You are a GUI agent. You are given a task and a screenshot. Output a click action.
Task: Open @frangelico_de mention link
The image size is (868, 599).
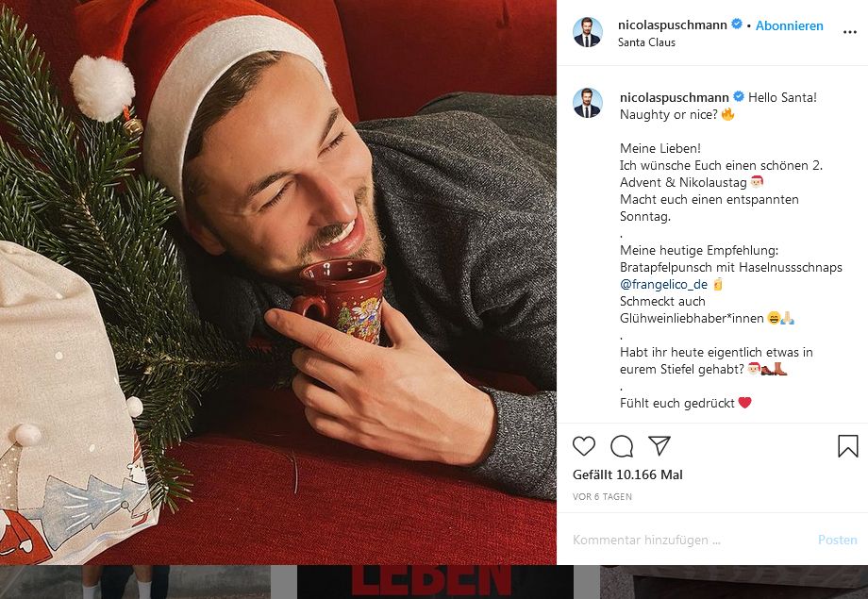664,284
